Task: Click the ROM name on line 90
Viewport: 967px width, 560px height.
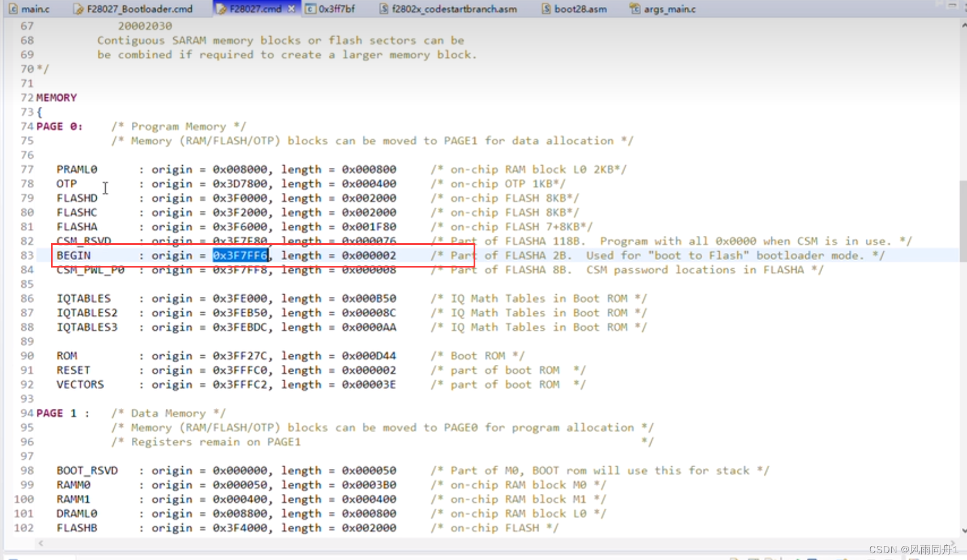Action: (67, 355)
